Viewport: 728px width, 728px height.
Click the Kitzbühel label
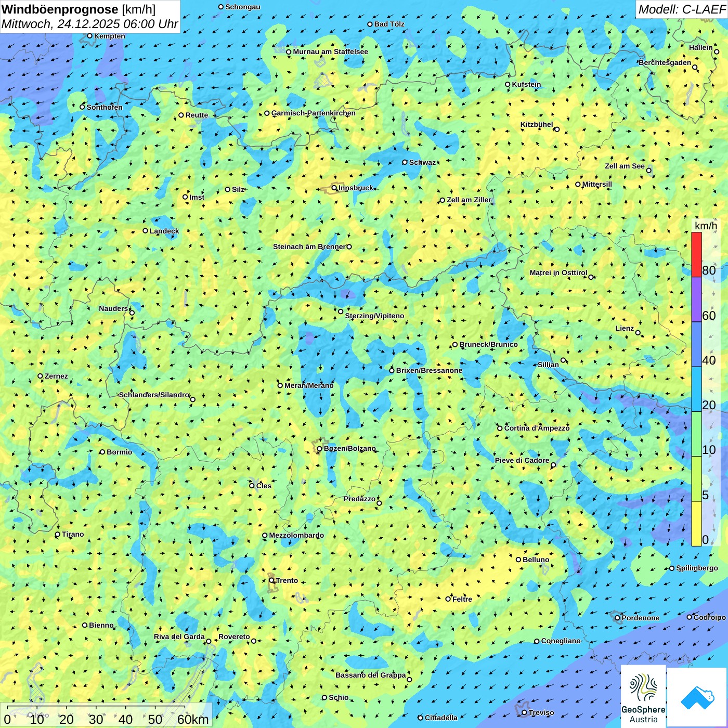(x=537, y=124)
